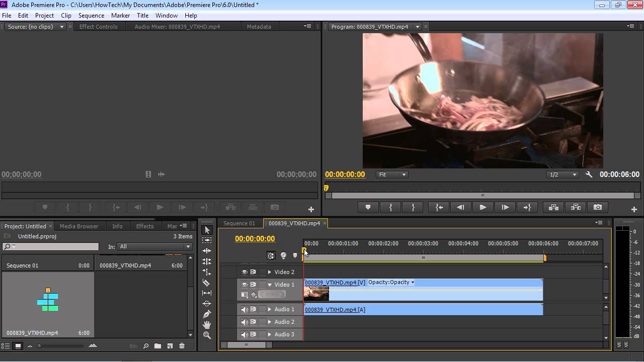Screen dimensions: 644x362
Task: Collapse the Video 1 track
Action: pos(270,285)
